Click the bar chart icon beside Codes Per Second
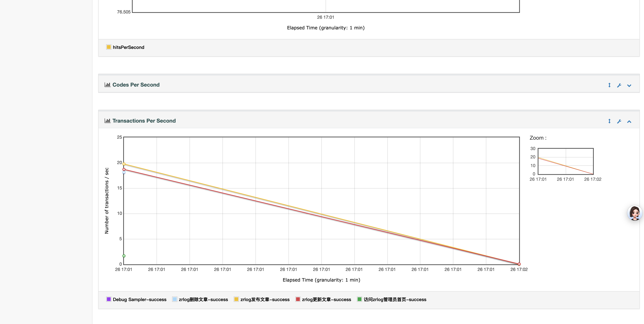The width and height of the screenshot is (644, 324). pyautogui.click(x=107, y=85)
